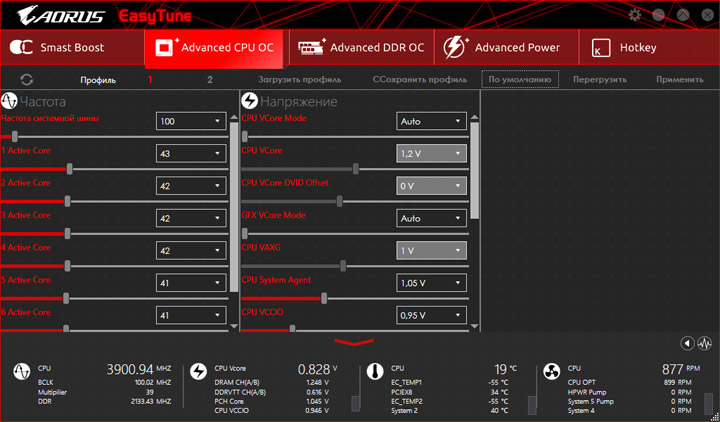Viewport: 720px width, 422px height.
Task: Switch to Smast Boost tab
Action: pyautogui.click(x=72, y=48)
